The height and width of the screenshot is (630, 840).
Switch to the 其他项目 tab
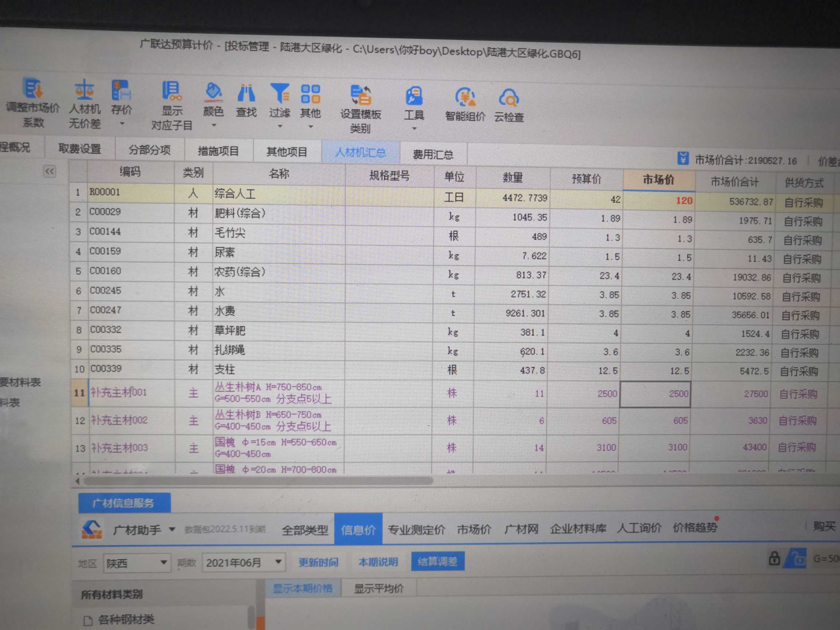click(287, 152)
